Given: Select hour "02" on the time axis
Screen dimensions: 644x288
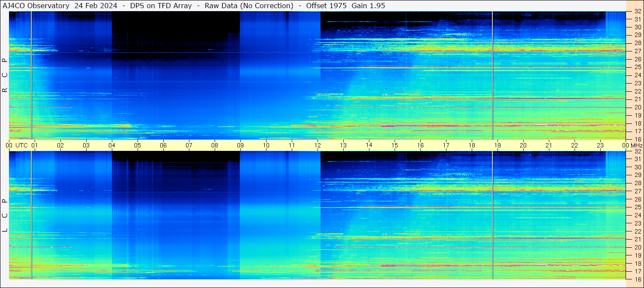Looking at the screenshot, I should (60, 145).
